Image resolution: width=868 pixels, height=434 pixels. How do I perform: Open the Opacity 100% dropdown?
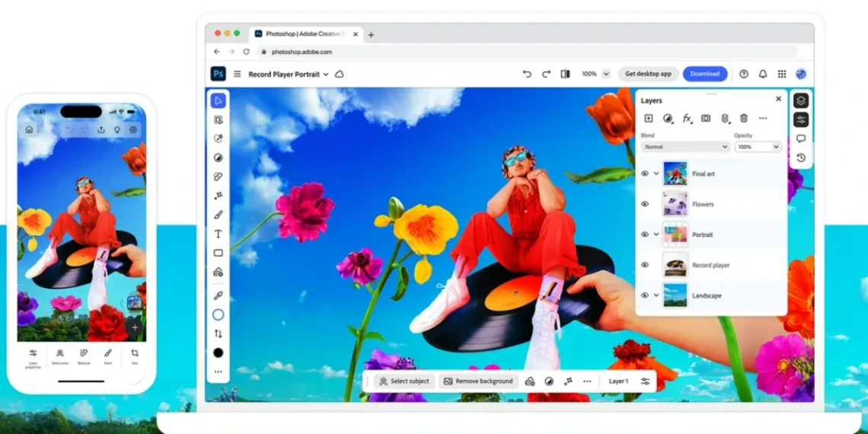click(x=758, y=147)
